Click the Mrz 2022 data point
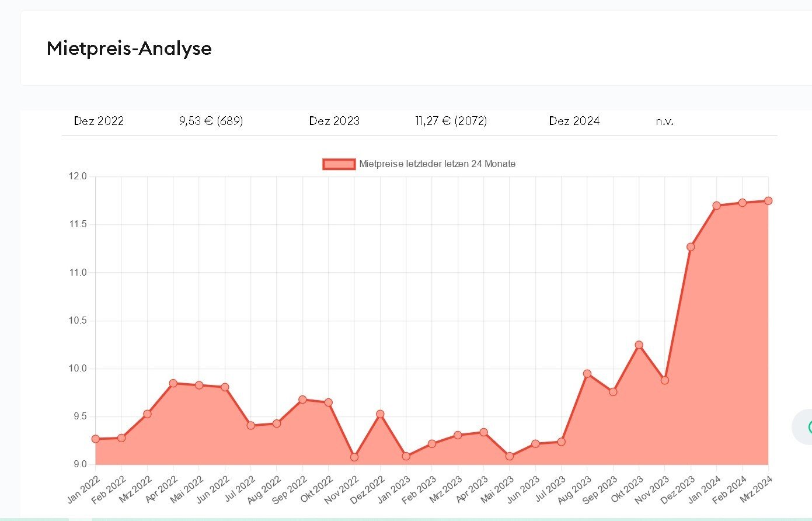This screenshot has width=812, height=521. tap(148, 414)
